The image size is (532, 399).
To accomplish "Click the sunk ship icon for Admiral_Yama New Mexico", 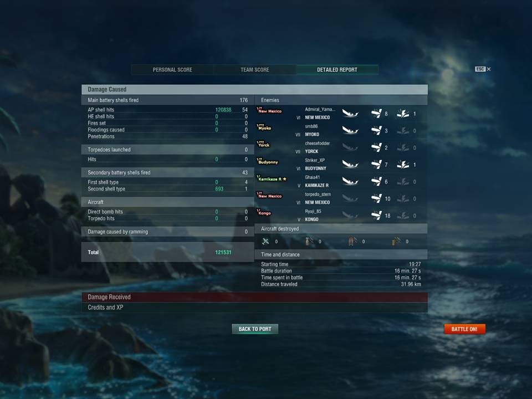I will (x=350, y=113).
